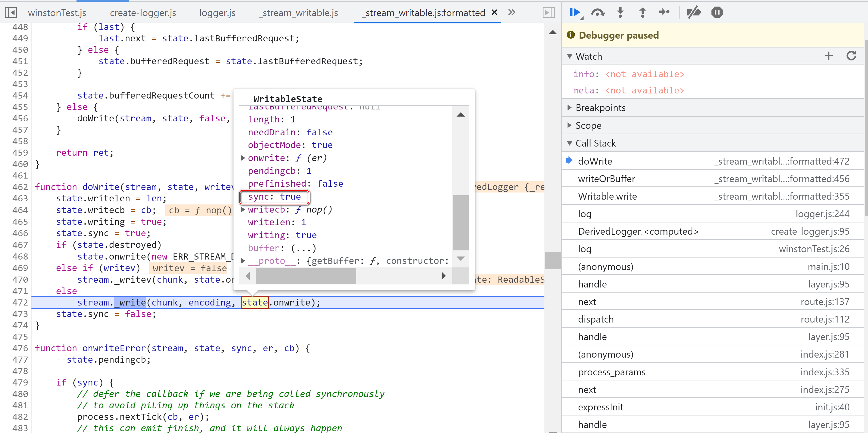868x433 pixels.
Task: Refresh watch expressions
Action: point(851,56)
